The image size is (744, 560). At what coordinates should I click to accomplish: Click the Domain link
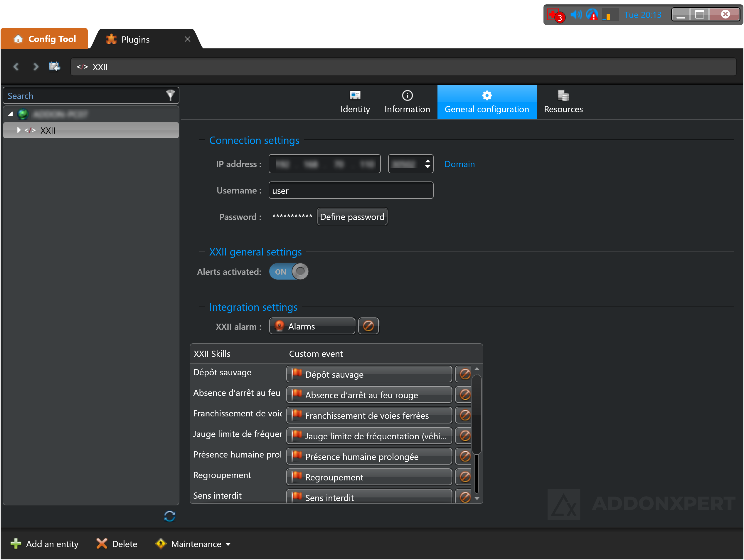459,164
